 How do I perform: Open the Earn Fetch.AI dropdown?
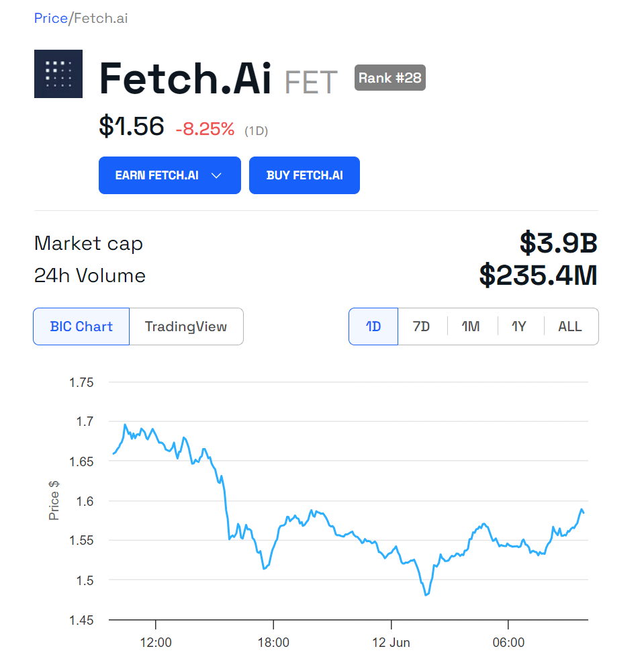(x=157, y=175)
